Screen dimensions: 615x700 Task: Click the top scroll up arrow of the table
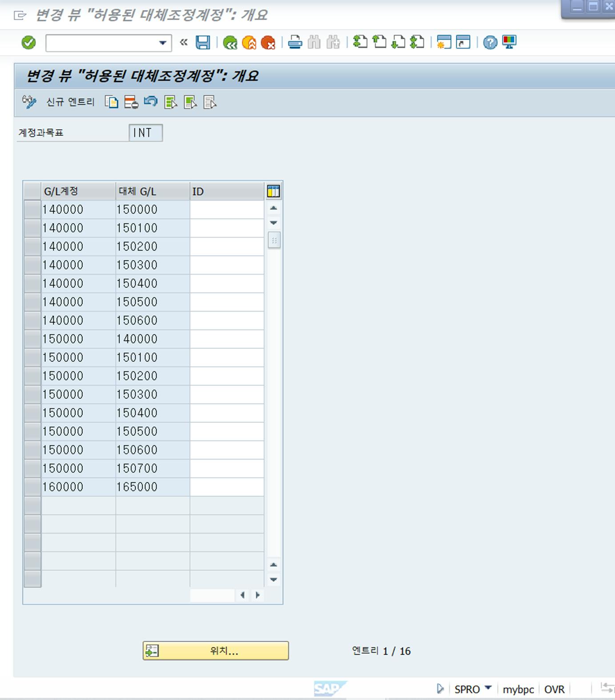click(274, 208)
